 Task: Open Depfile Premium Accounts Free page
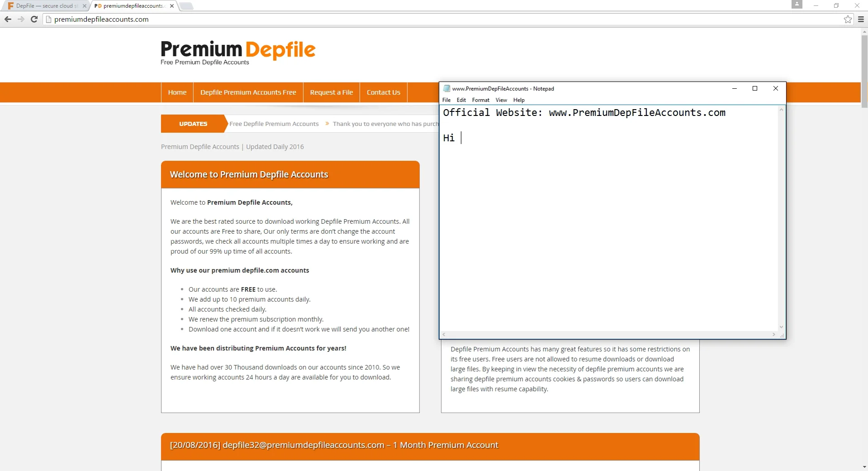[x=248, y=92]
